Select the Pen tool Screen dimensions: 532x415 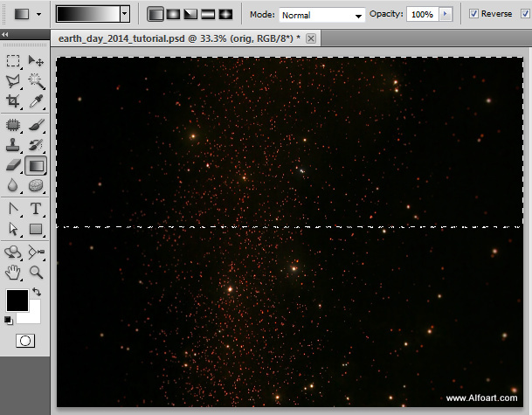point(13,209)
